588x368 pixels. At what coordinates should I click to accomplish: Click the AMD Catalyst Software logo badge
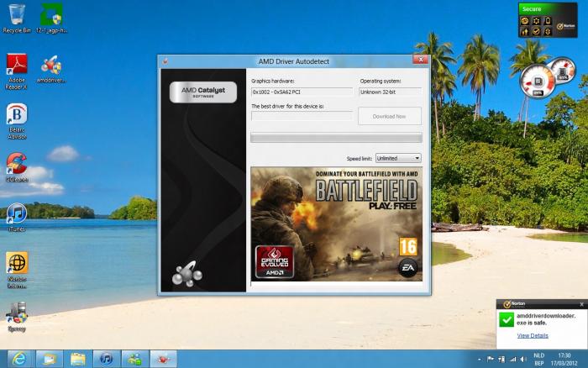[x=203, y=92]
